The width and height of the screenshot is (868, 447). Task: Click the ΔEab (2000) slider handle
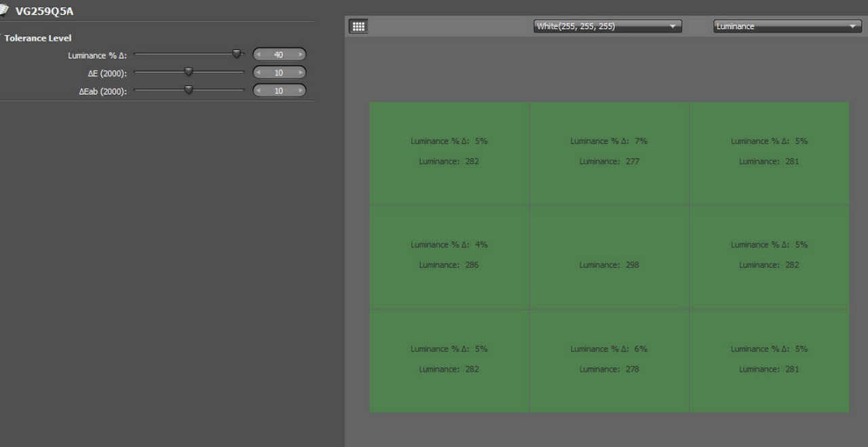pyautogui.click(x=189, y=89)
